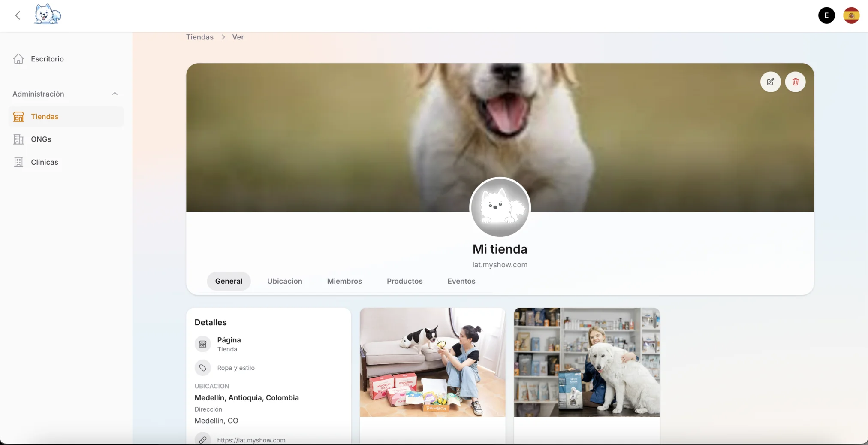Viewport: 868px width, 445px height.
Task: Select the Tiendas storefront icon in the sidebar
Action: click(x=18, y=116)
